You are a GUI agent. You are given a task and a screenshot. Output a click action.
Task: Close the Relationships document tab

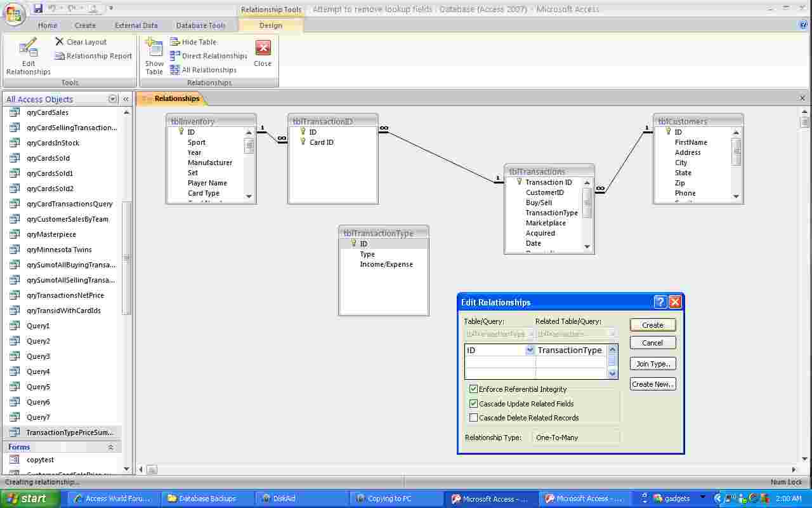802,98
